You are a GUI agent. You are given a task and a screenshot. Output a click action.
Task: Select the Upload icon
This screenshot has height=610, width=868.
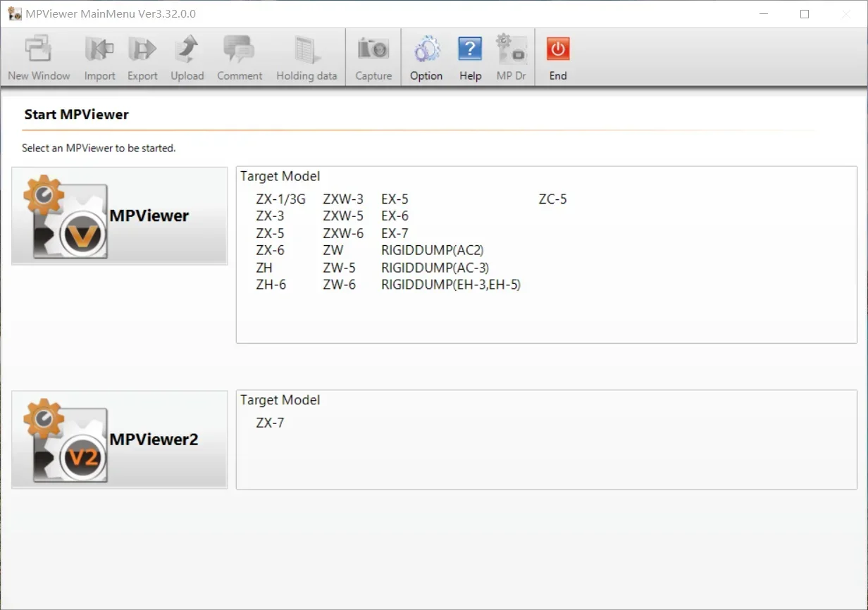pos(187,49)
